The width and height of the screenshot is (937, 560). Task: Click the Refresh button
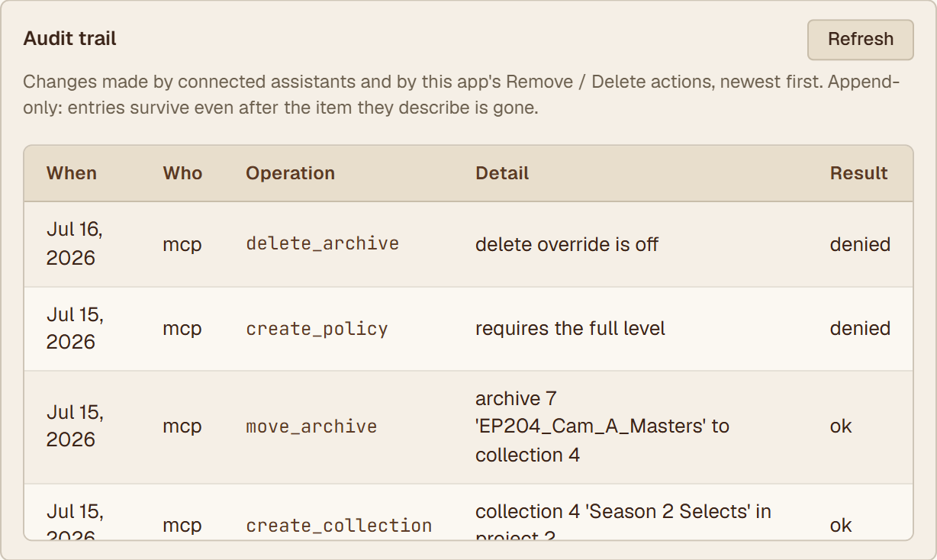pos(861,40)
